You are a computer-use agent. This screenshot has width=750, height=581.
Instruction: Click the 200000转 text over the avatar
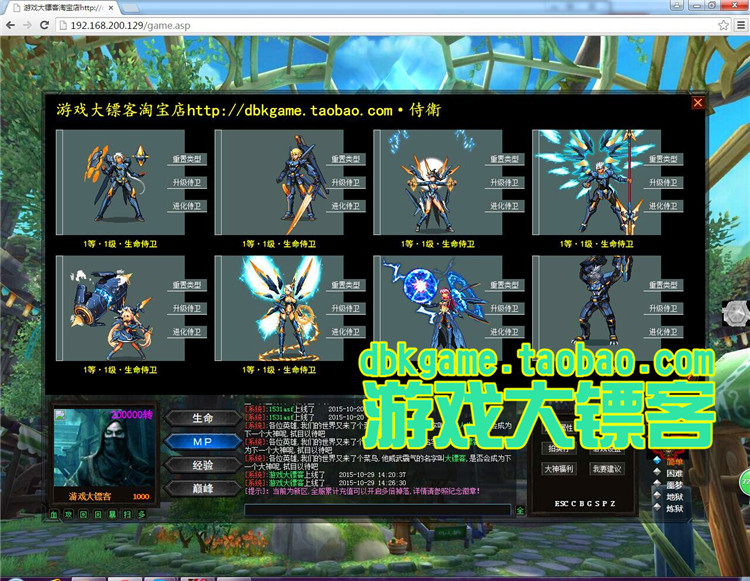(132, 415)
